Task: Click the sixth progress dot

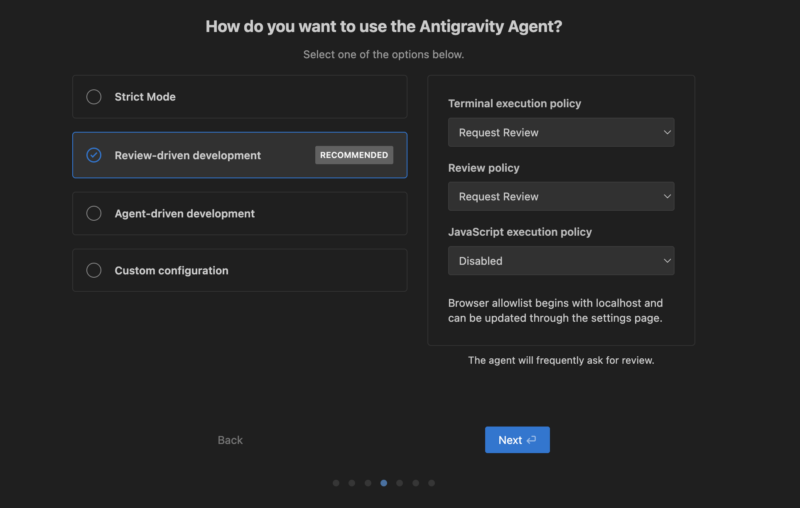Action: tap(415, 483)
